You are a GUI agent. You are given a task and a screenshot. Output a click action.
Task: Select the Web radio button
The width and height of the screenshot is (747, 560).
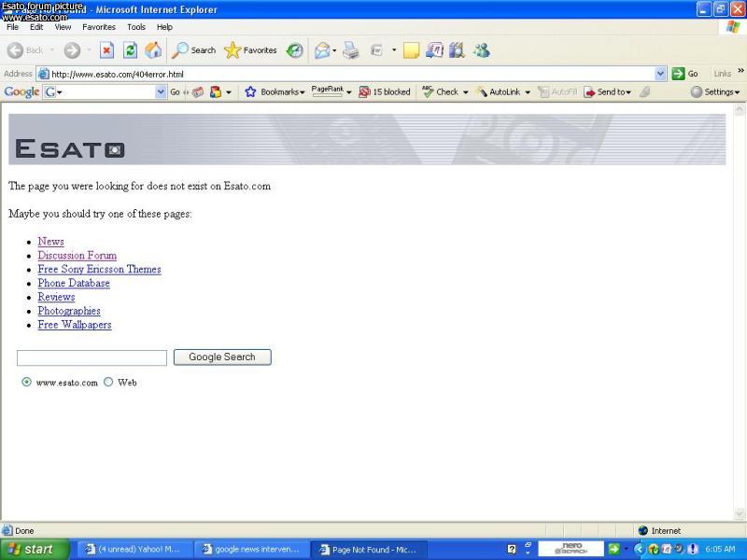108,382
